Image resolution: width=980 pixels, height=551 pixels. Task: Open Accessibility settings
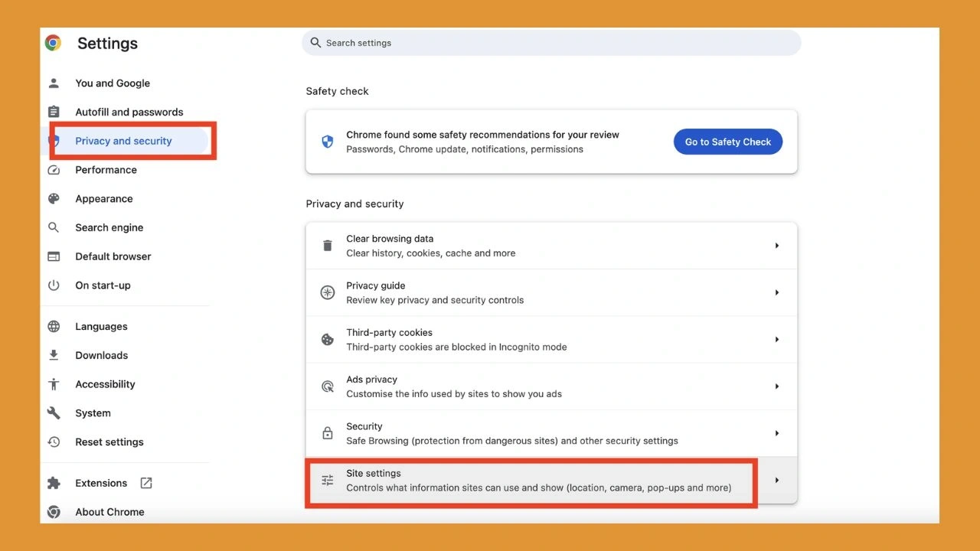(105, 384)
